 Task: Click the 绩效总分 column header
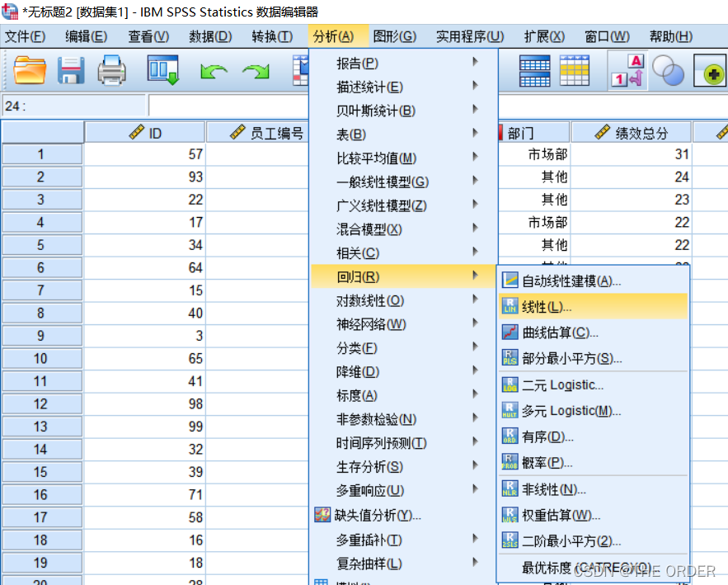[x=632, y=133]
